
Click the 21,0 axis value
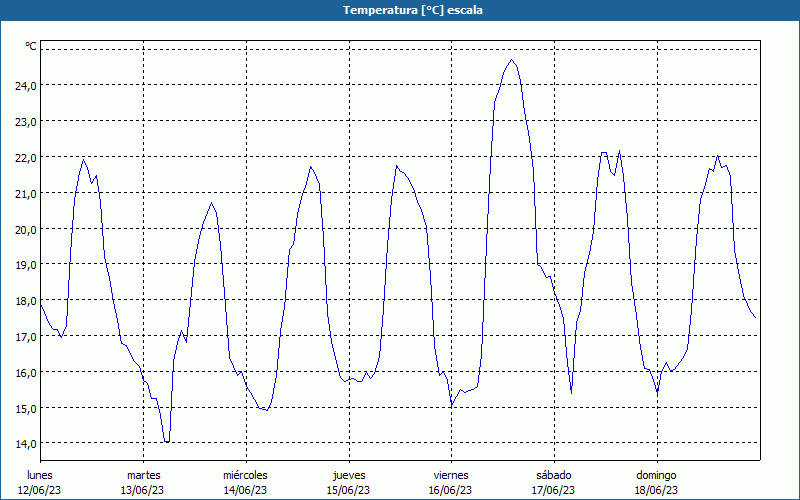point(26,194)
